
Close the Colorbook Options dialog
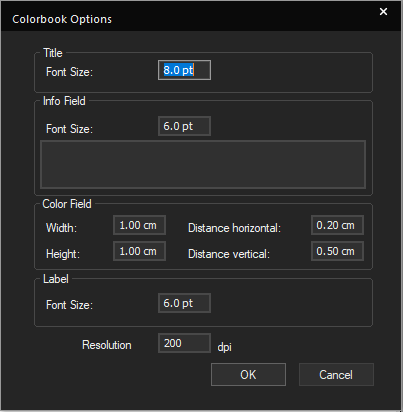tap(383, 12)
